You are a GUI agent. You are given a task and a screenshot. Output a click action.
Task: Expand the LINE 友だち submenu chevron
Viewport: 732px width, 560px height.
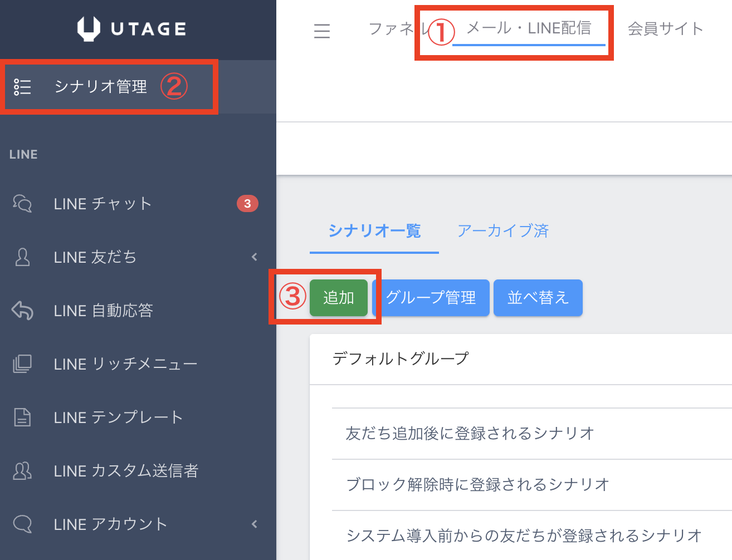pos(255,257)
